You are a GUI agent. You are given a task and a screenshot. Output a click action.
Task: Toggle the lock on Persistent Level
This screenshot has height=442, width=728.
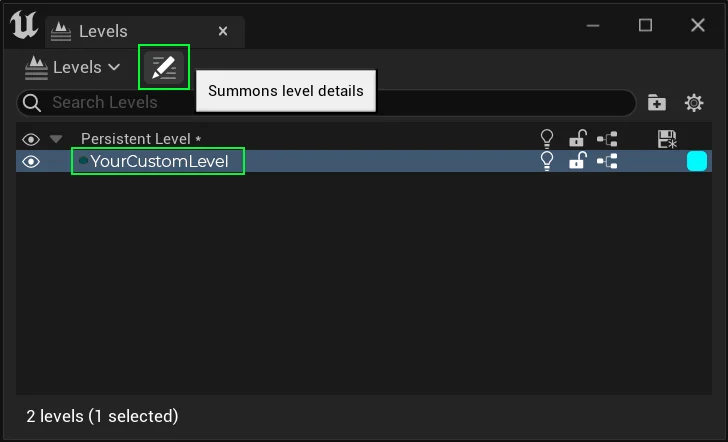577,139
